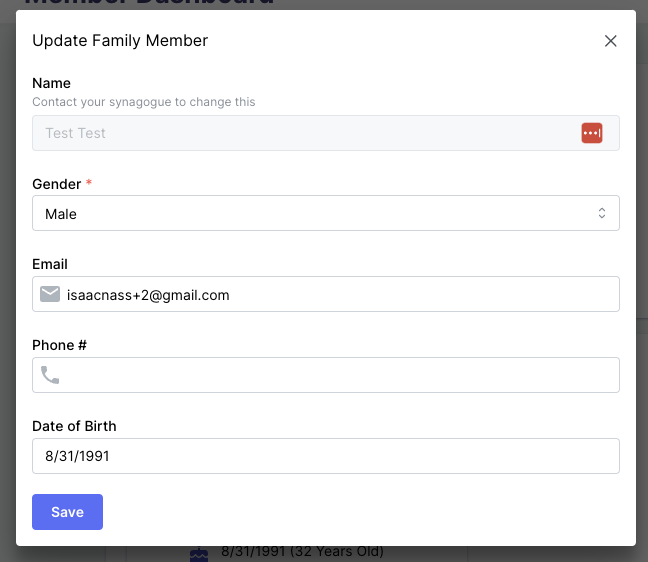648x562 pixels.
Task: Click the disabled Name field Test Test
Action: coord(300,133)
